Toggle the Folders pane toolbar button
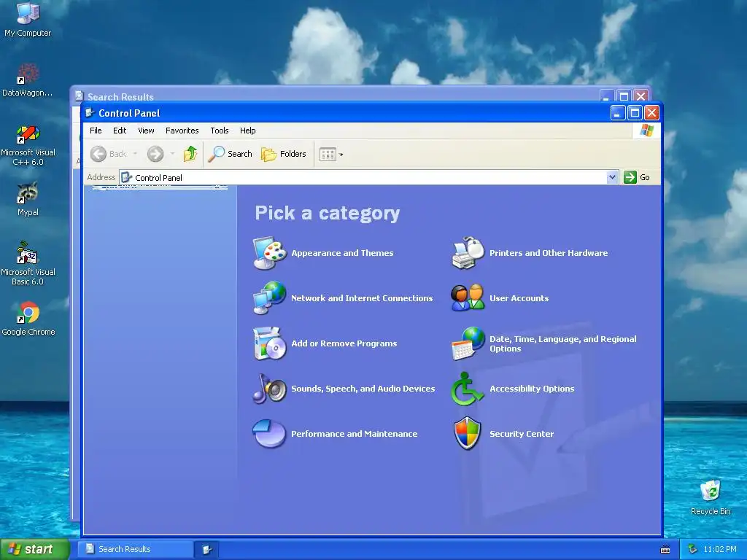This screenshot has width=747, height=560. point(284,154)
